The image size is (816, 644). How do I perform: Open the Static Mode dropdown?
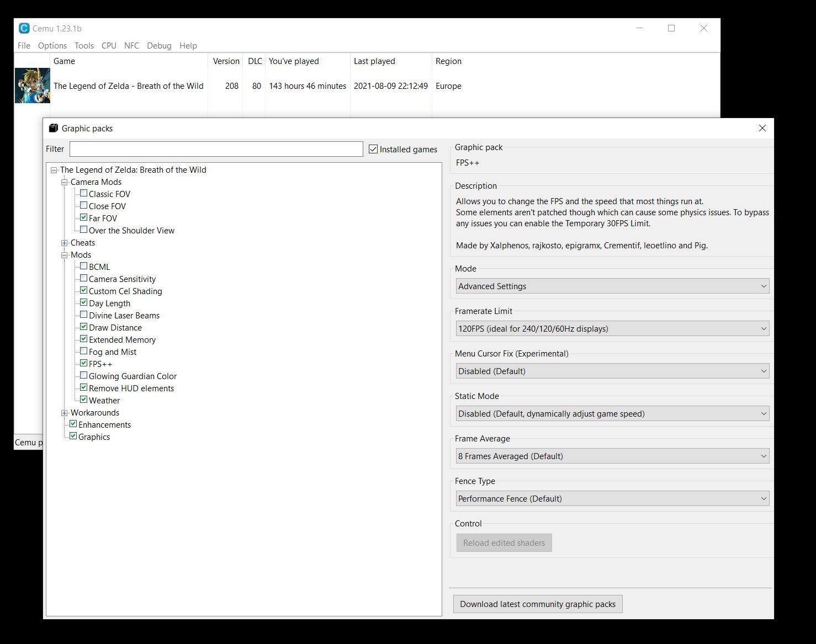coord(612,413)
